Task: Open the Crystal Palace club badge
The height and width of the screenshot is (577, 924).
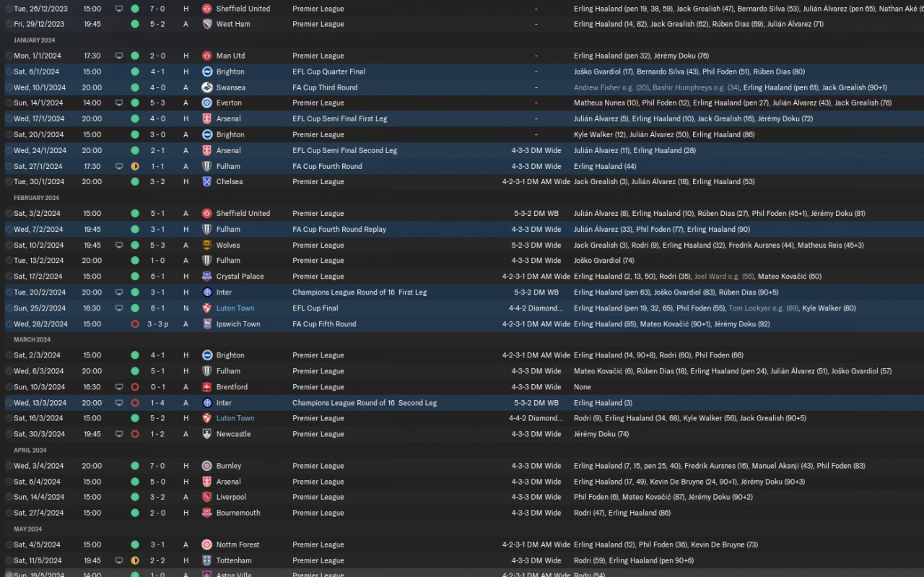Action: (x=207, y=276)
